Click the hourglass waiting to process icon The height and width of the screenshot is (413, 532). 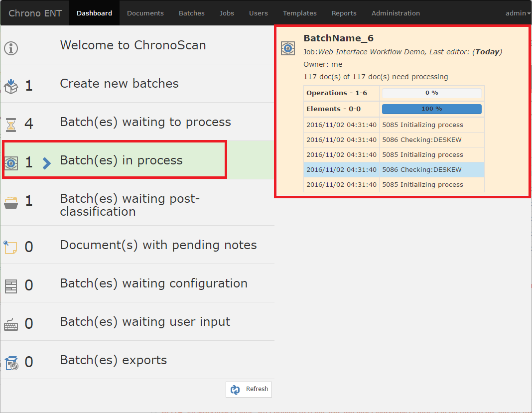click(11, 125)
